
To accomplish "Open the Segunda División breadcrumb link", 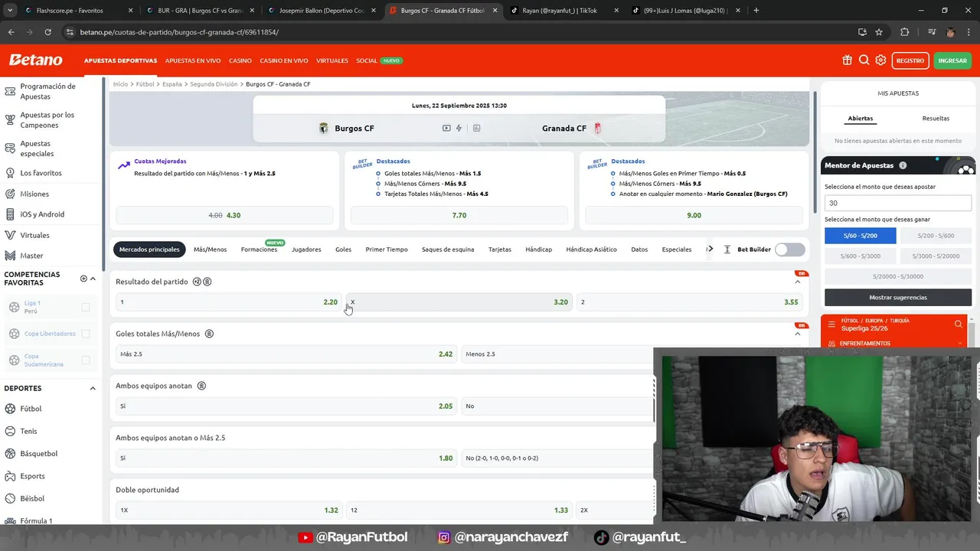I will click(214, 84).
